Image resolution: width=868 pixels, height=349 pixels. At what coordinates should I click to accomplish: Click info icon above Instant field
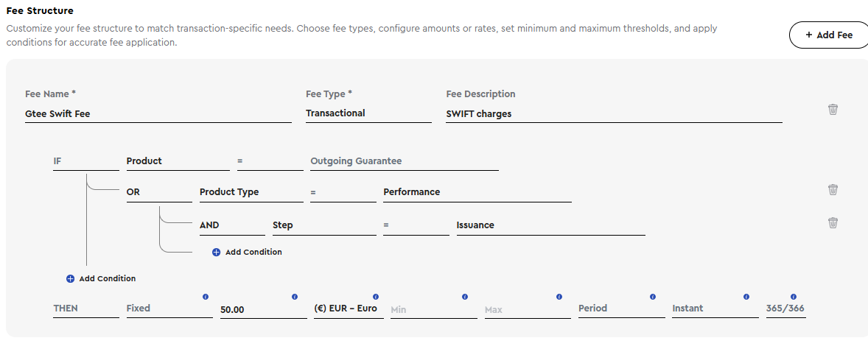tap(746, 297)
